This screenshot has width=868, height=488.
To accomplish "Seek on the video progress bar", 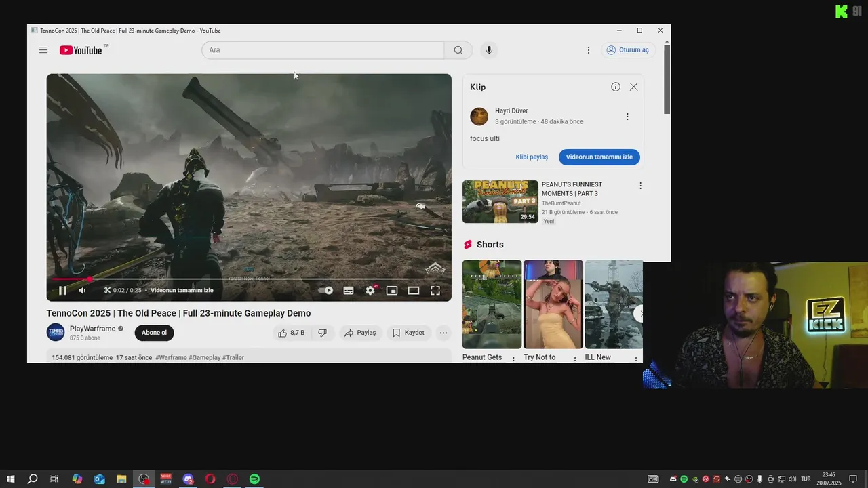I will tap(249, 279).
